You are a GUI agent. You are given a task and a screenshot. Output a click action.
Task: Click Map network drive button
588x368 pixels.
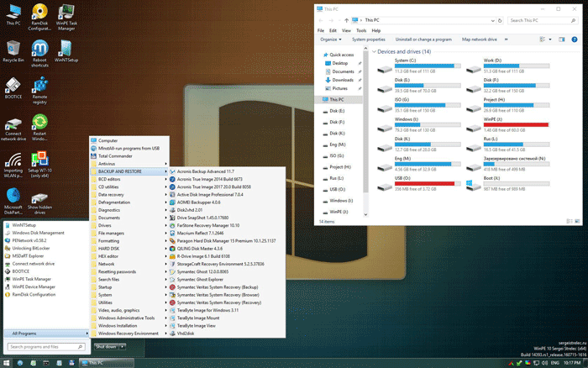coord(480,39)
